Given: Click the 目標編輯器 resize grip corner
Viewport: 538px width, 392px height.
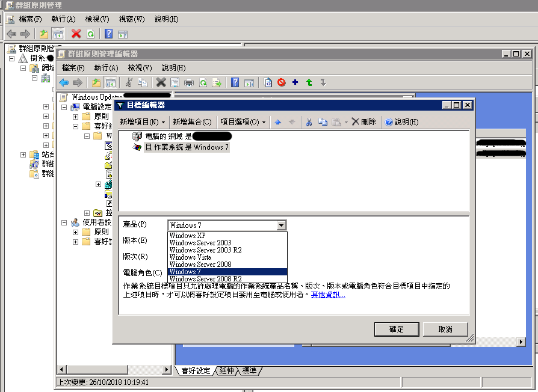Looking at the screenshot, I should tap(470, 338).
